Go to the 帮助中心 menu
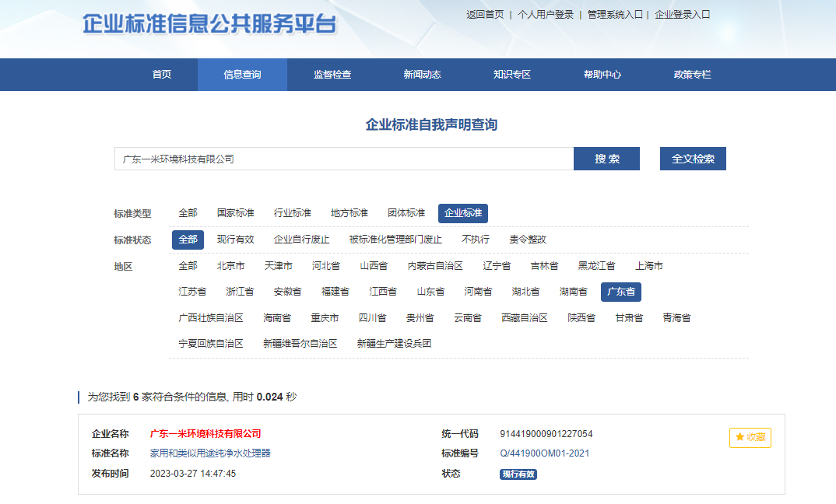Screen dimensions: 836x504 [x=602, y=75]
